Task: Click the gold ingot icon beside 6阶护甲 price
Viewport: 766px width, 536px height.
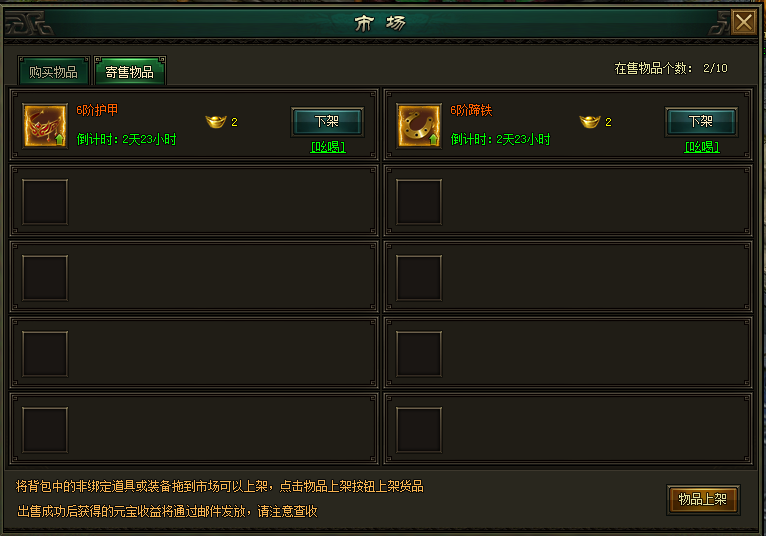Action: point(215,121)
